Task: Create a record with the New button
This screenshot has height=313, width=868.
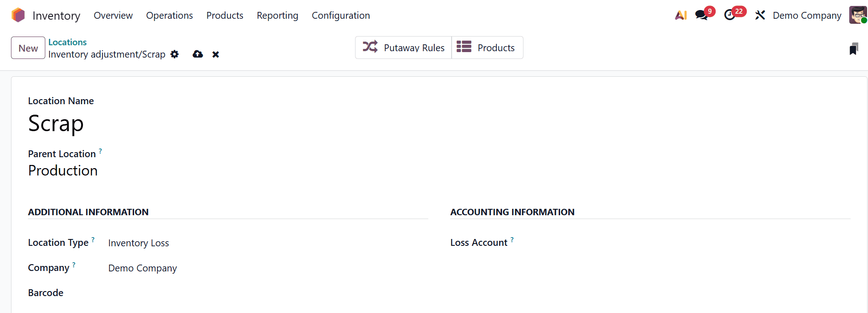Action: coord(27,48)
